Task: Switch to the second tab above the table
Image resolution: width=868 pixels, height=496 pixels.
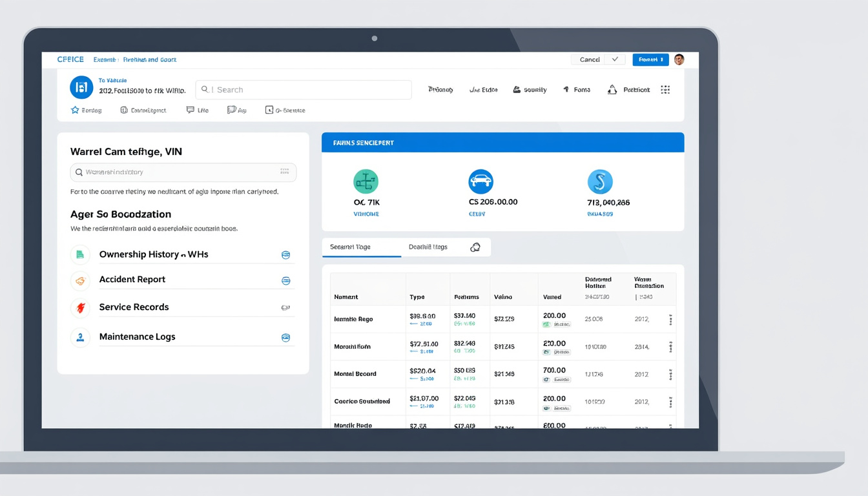Action: pos(428,247)
